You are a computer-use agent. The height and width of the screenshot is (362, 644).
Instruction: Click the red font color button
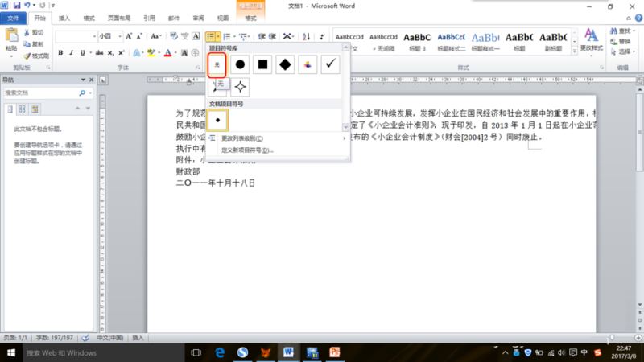[166, 53]
